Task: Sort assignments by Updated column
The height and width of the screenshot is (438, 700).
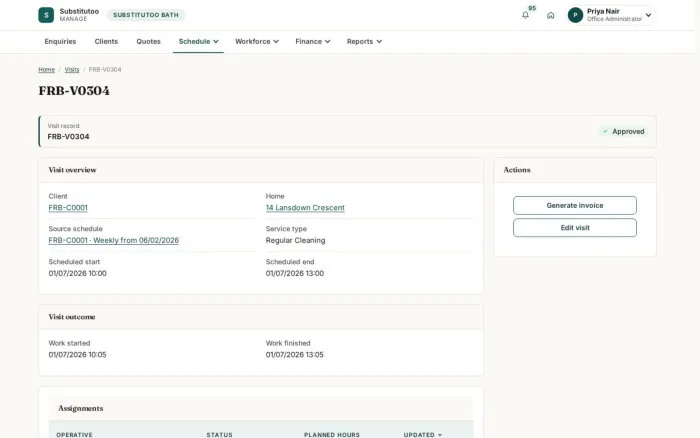Action: tap(422, 435)
